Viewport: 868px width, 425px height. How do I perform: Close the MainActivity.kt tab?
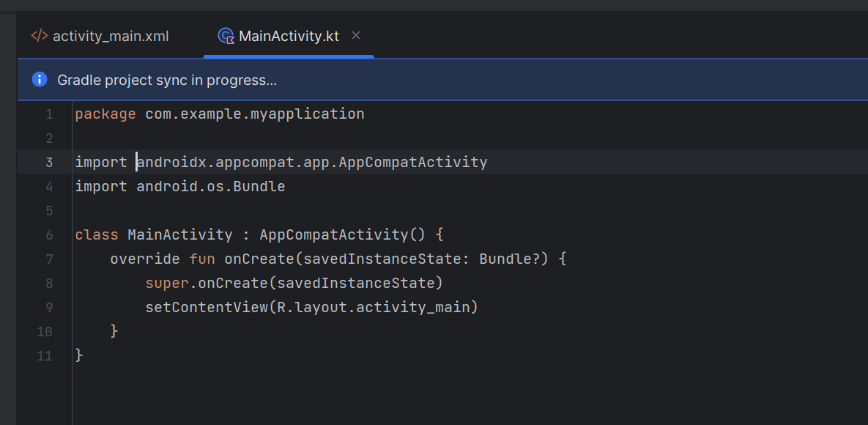point(356,35)
